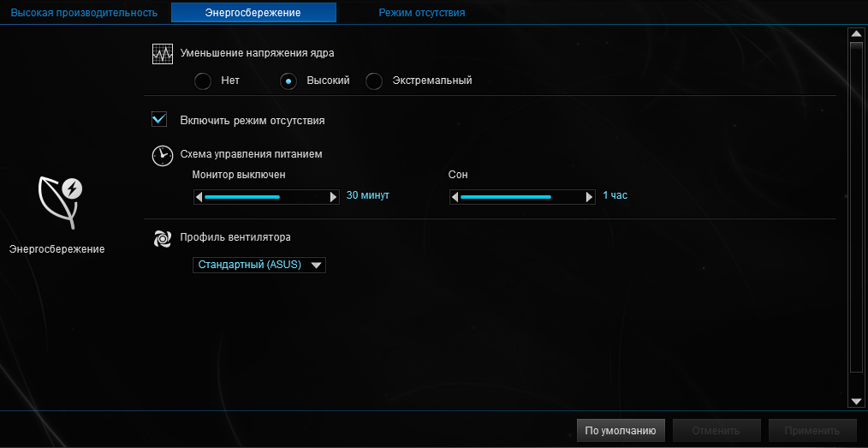Open the Стандартный (ASUS) fan profile dropdown
The width and height of the screenshot is (868, 448).
(259, 266)
